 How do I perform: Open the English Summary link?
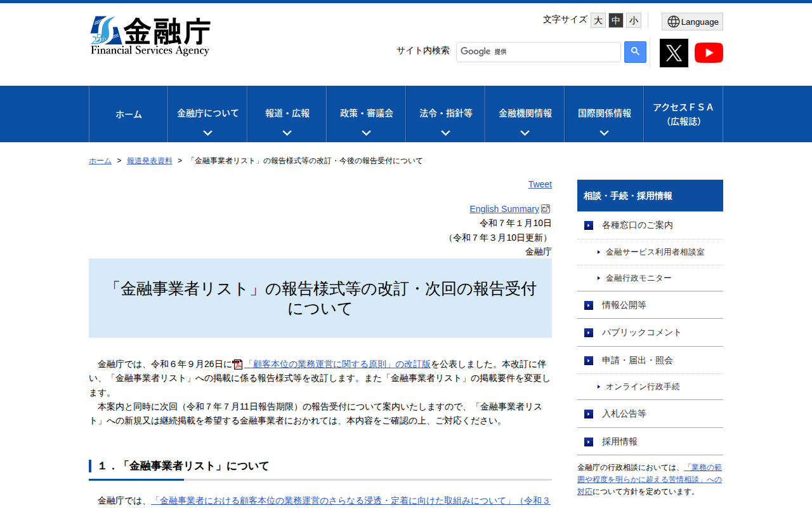point(504,208)
